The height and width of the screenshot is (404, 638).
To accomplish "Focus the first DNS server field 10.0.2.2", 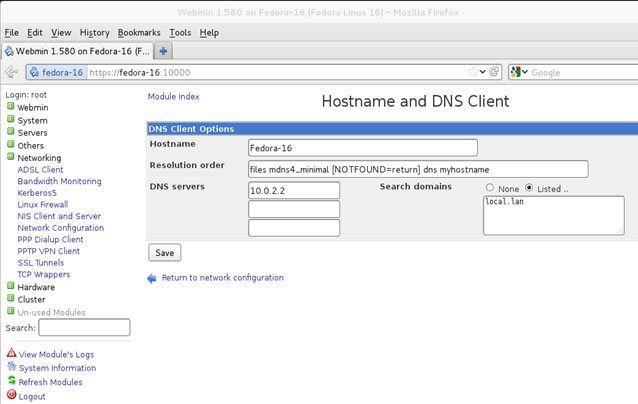I will tap(294, 190).
